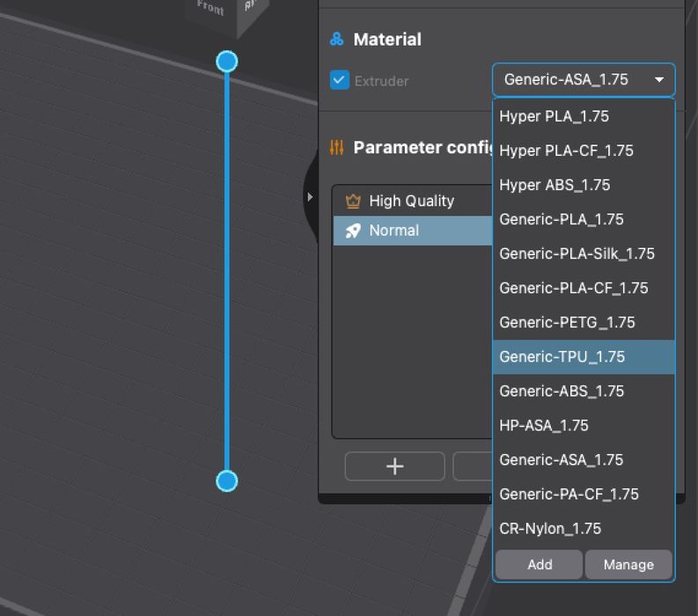Click the crown icon beside High Quality

point(353,201)
